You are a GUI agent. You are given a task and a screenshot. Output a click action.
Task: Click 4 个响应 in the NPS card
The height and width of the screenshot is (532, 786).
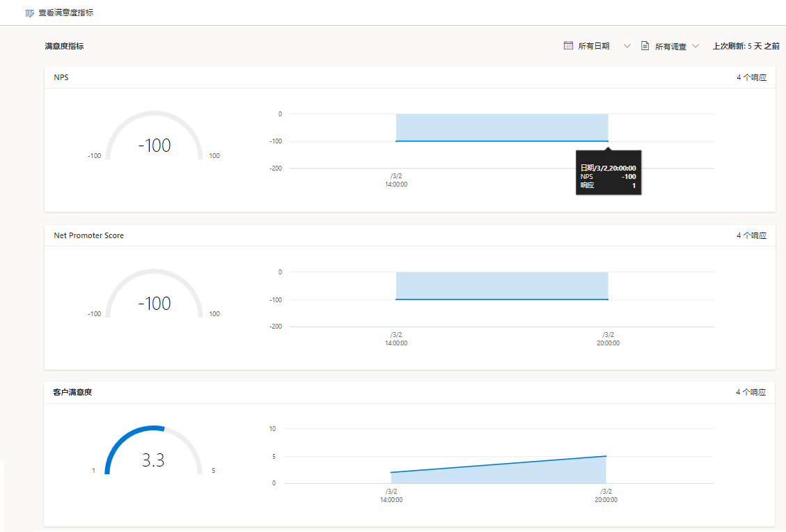point(751,77)
